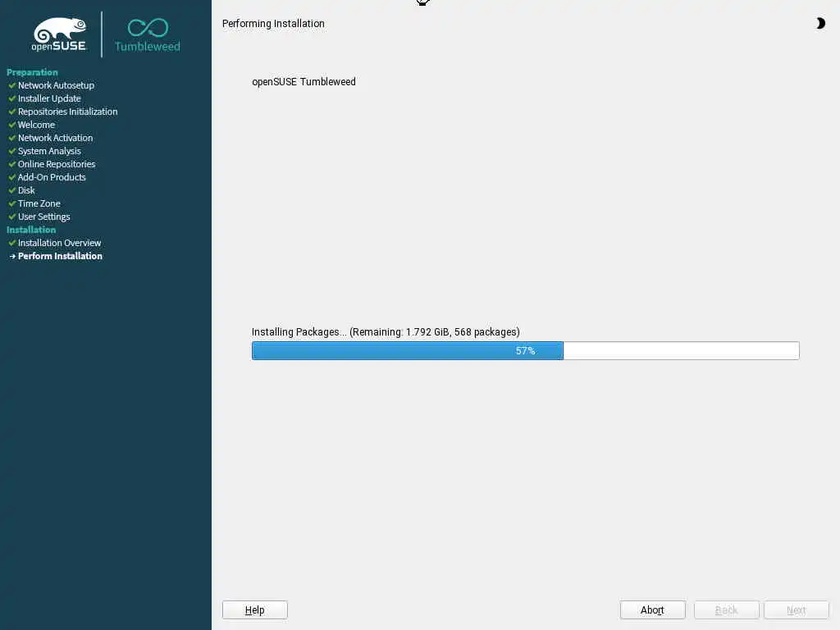The height and width of the screenshot is (630, 840).
Task: Select System Analysis step
Action: [49, 151]
